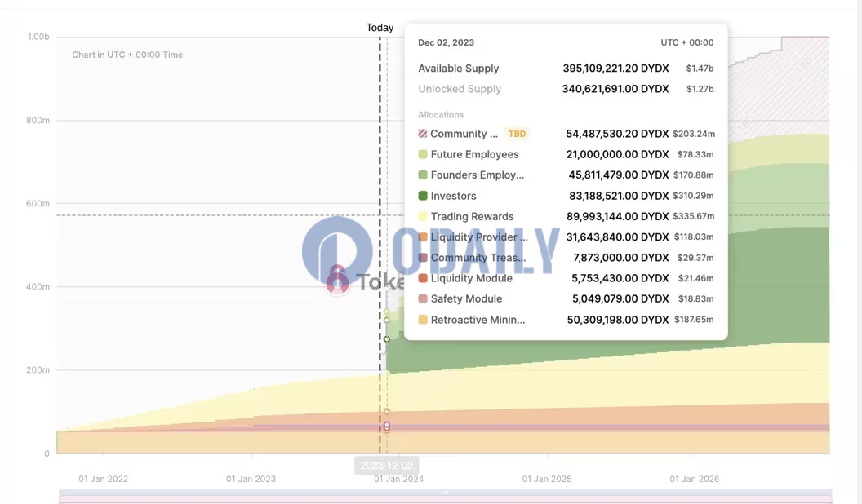Click the Today marker label

(380, 28)
